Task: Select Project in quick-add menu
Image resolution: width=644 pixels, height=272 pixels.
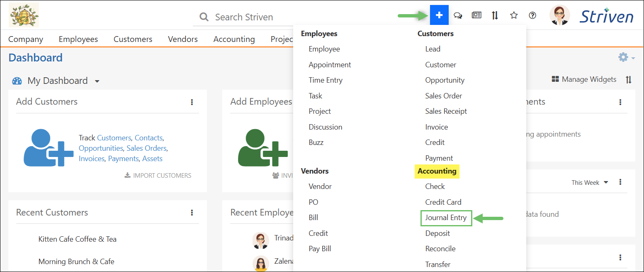Action: (320, 111)
